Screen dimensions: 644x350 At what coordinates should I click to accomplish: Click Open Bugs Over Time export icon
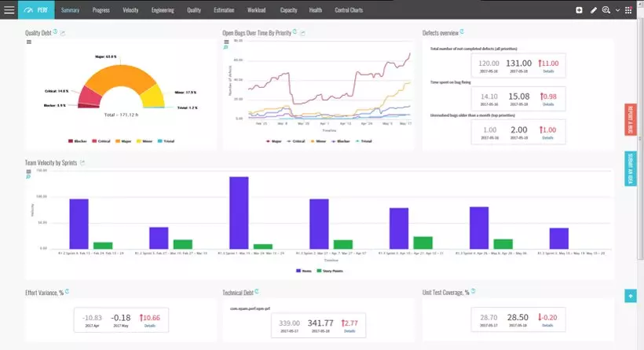click(302, 33)
